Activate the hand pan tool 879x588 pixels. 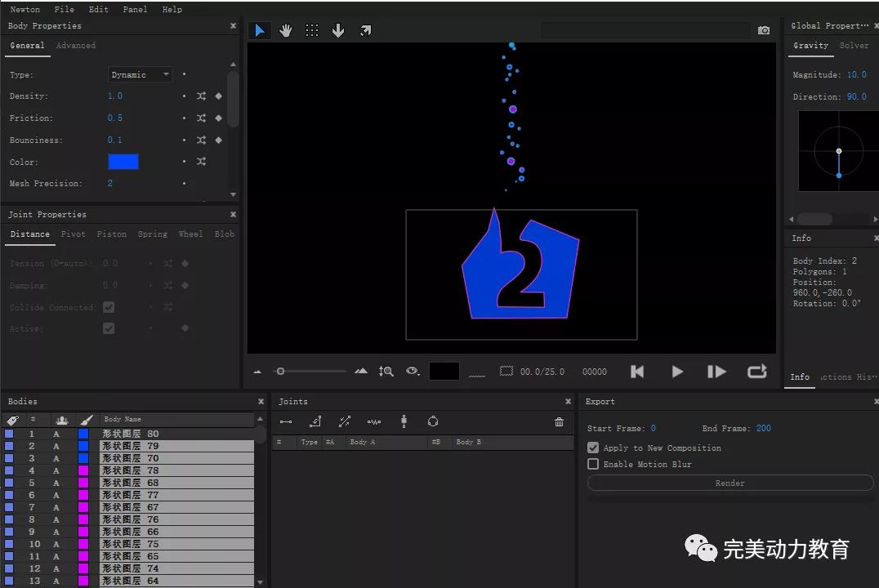285,30
